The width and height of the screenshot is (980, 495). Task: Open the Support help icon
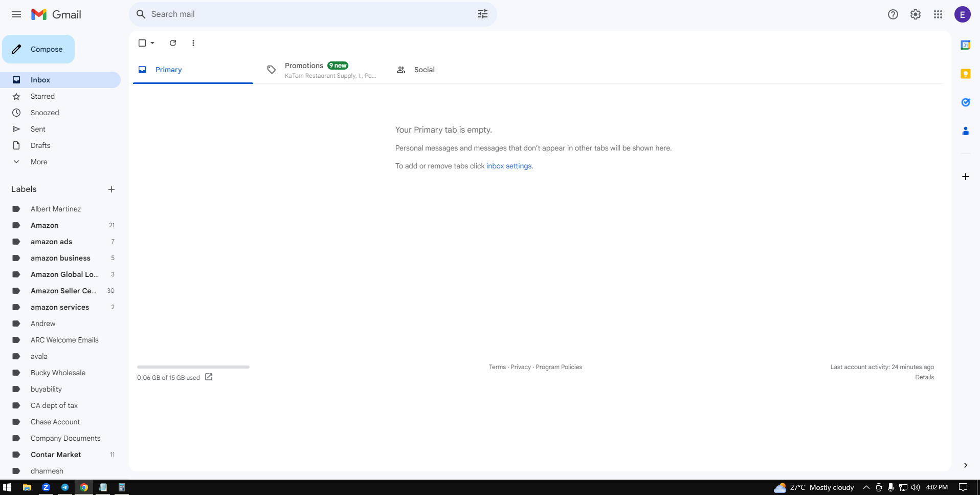pos(893,14)
